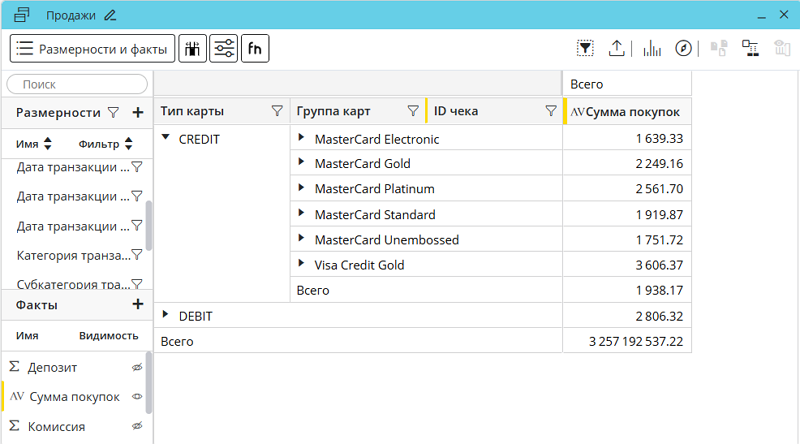Add a new fact with plus icon

pyautogui.click(x=138, y=304)
